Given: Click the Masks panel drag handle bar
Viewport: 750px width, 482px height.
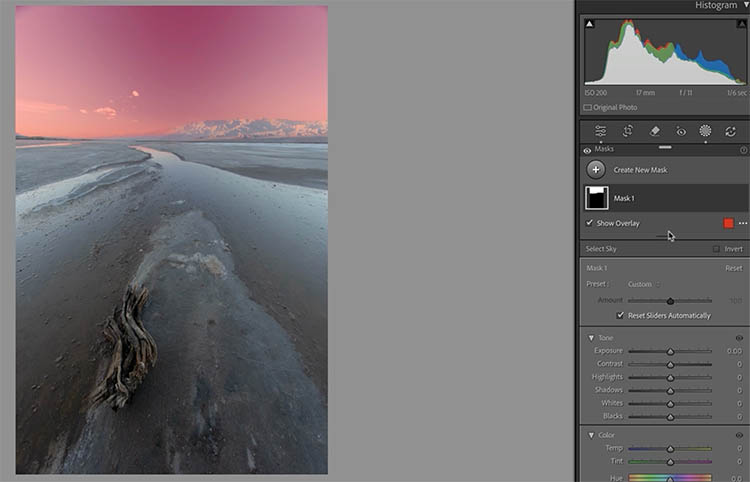Looking at the screenshot, I should [x=665, y=147].
